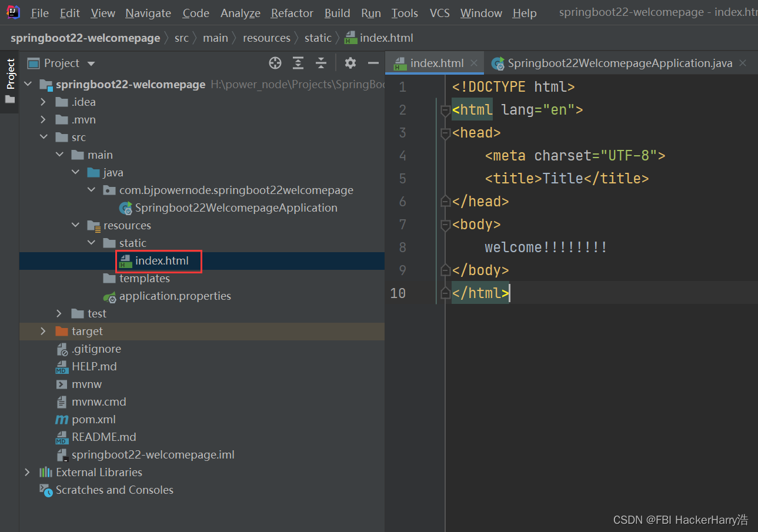Click the markdown icon beside HELP.md
The height and width of the screenshot is (532, 758).
(62, 367)
